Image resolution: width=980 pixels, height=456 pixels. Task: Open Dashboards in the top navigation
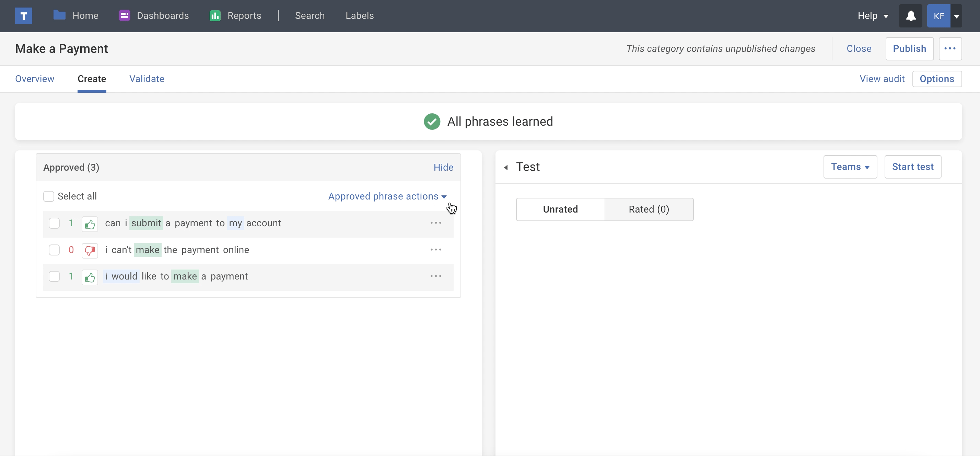point(154,15)
